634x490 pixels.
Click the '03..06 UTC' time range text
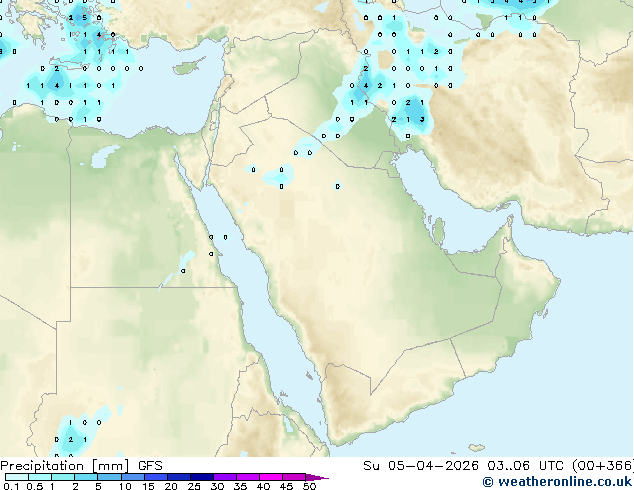pos(525,466)
